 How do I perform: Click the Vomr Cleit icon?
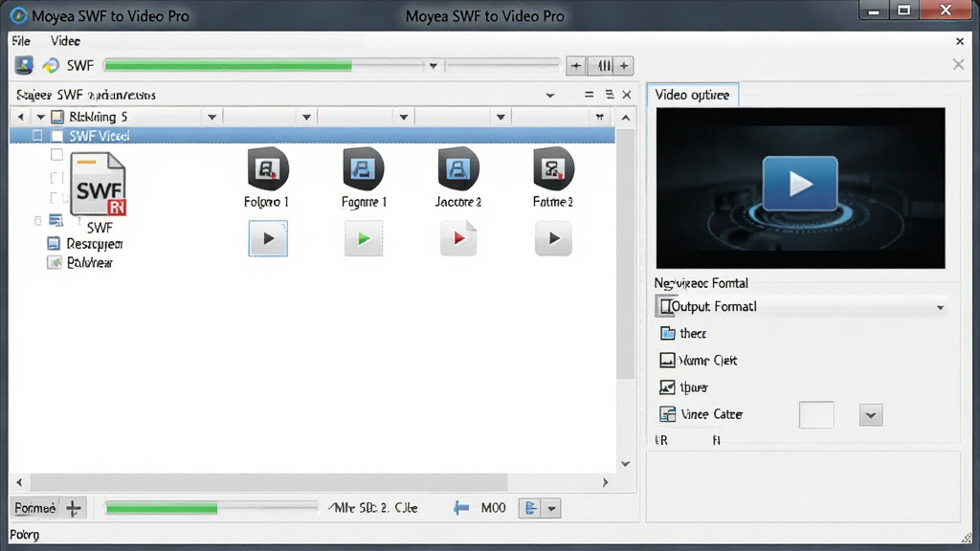pos(667,360)
